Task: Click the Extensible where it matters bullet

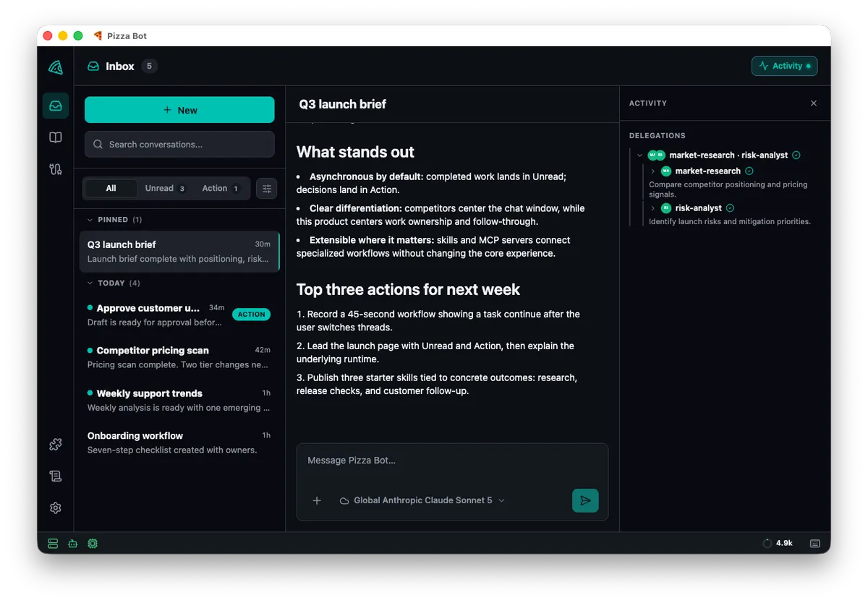Action: (x=434, y=247)
